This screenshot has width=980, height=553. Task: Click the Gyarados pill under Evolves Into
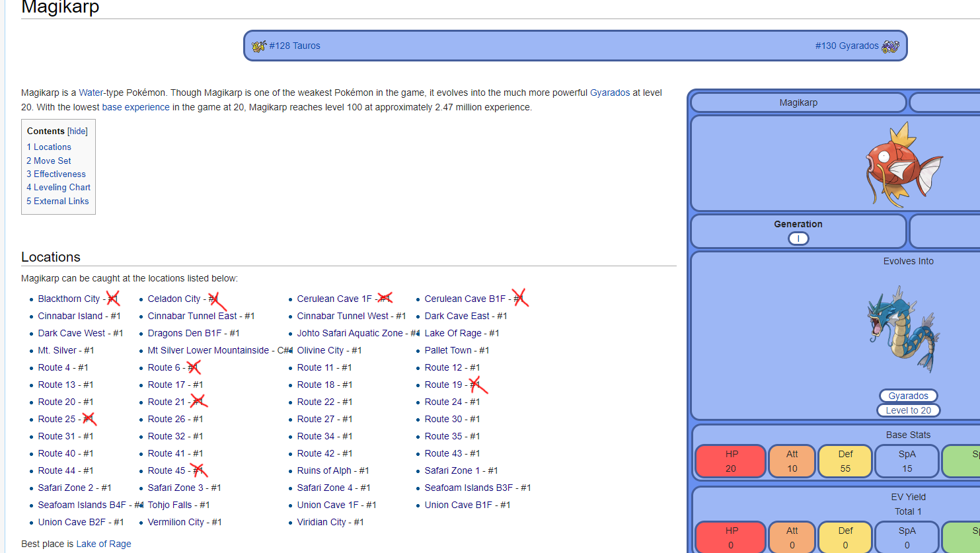(x=909, y=396)
